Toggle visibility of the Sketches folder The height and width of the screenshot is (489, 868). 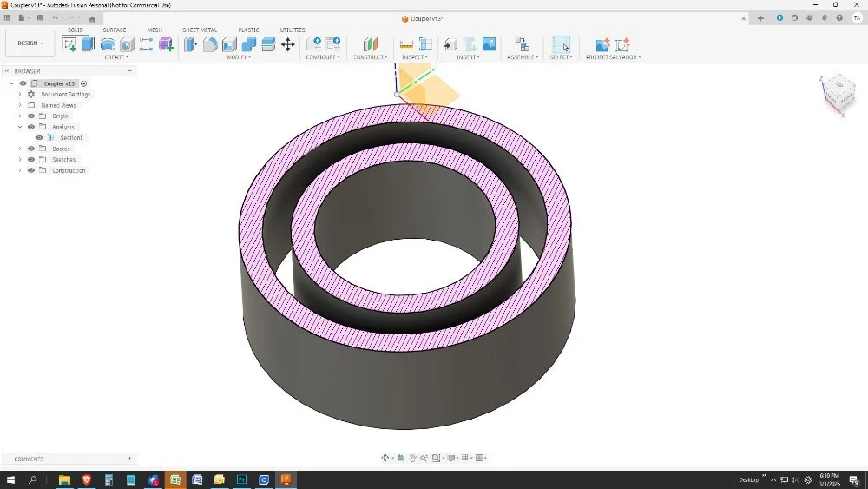[x=31, y=160]
